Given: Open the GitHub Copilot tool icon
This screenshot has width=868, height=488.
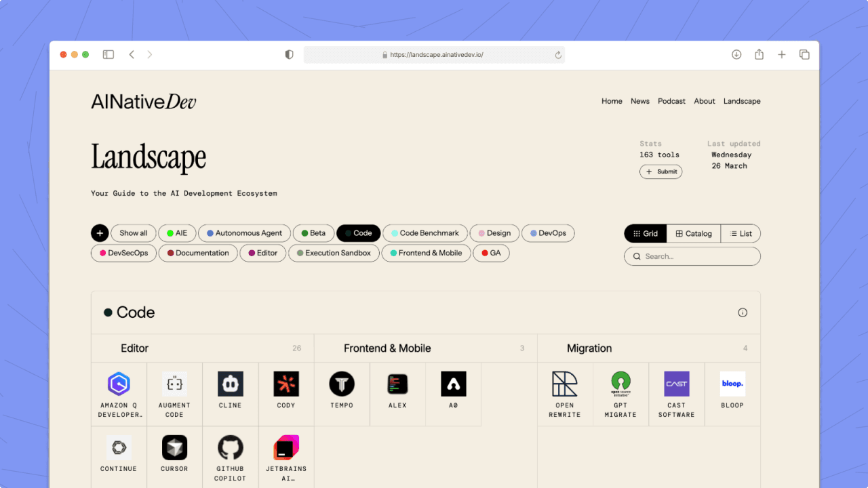Looking at the screenshot, I should pyautogui.click(x=230, y=447).
